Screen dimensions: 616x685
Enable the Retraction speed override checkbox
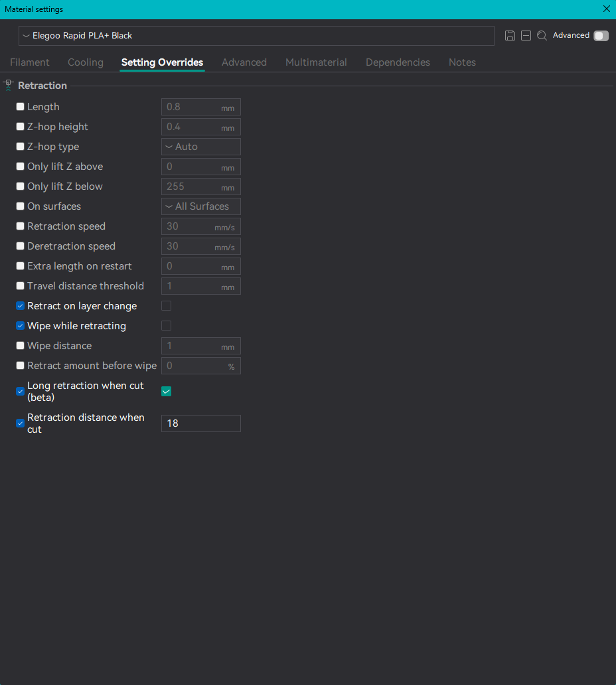tap(20, 226)
